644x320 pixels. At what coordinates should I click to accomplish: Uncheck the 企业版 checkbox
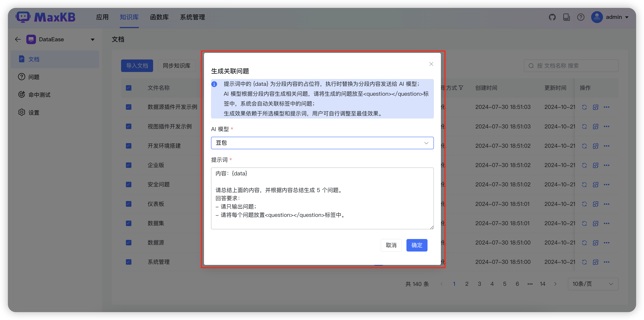(129, 165)
